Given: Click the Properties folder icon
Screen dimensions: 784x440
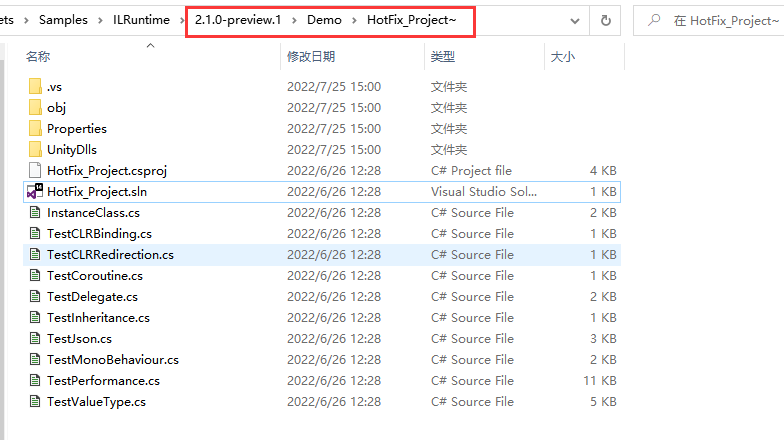Looking at the screenshot, I should 35,128.
